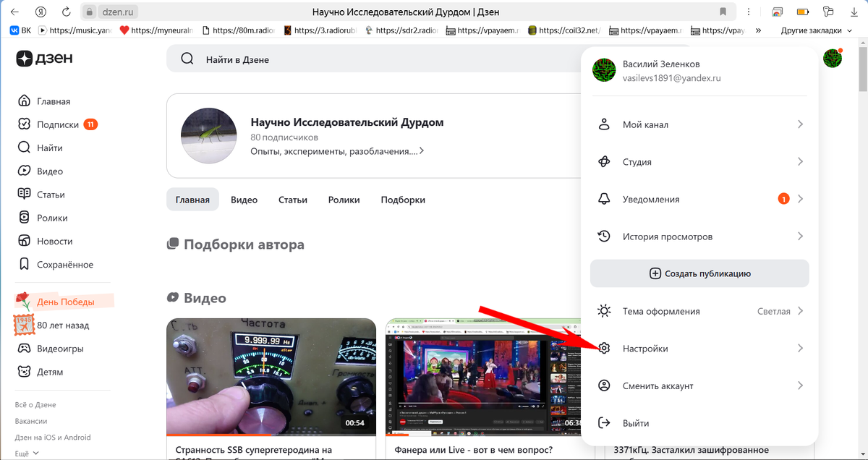Open the Вакансии link

(x=31, y=421)
